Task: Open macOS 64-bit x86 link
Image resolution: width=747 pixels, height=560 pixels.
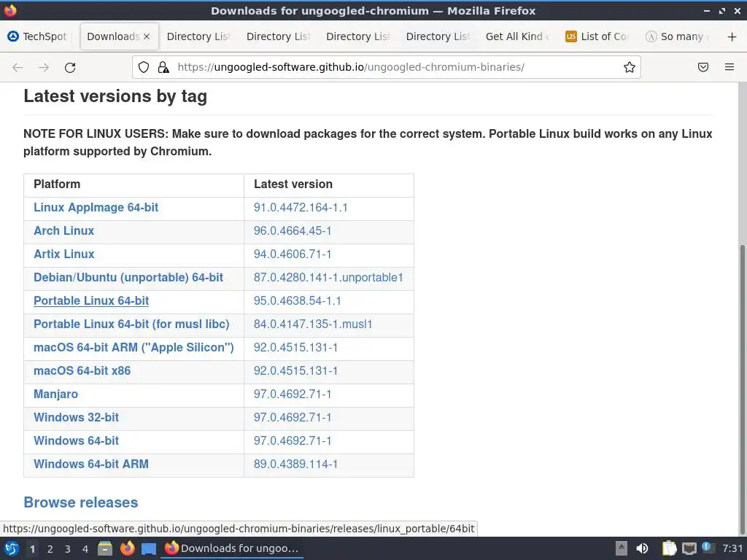Action: [x=82, y=371]
